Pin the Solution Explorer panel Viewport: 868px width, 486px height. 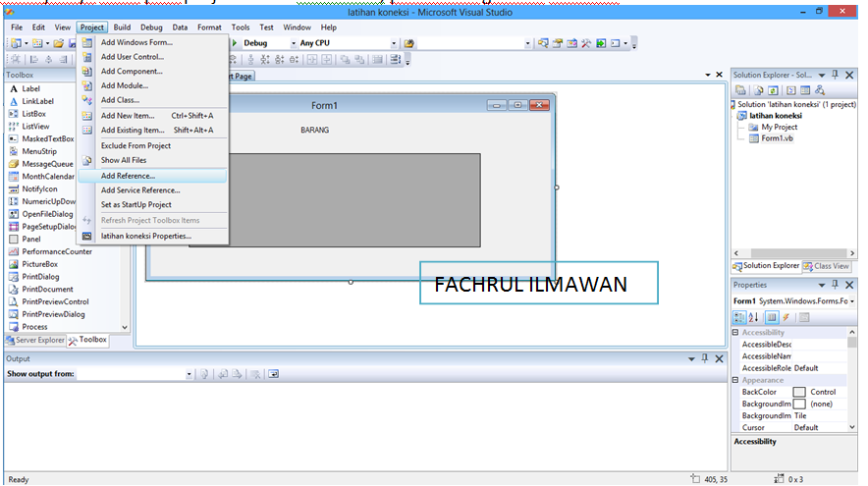[836, 75]
